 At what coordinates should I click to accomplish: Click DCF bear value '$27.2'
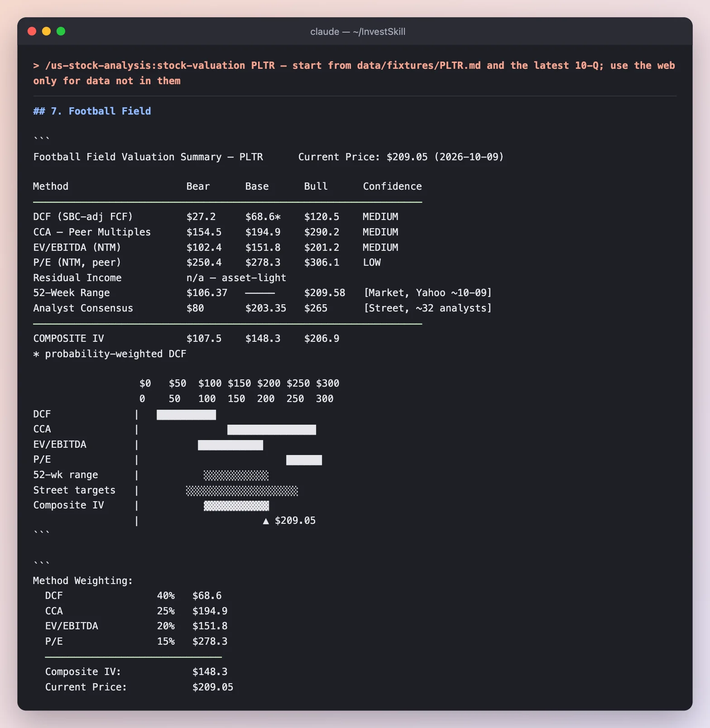pos(201,217)
